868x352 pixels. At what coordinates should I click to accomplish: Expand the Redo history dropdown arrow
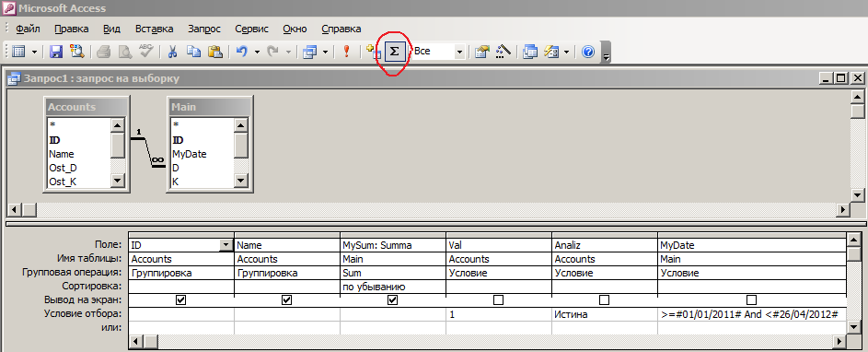click(x=288, y=52)
